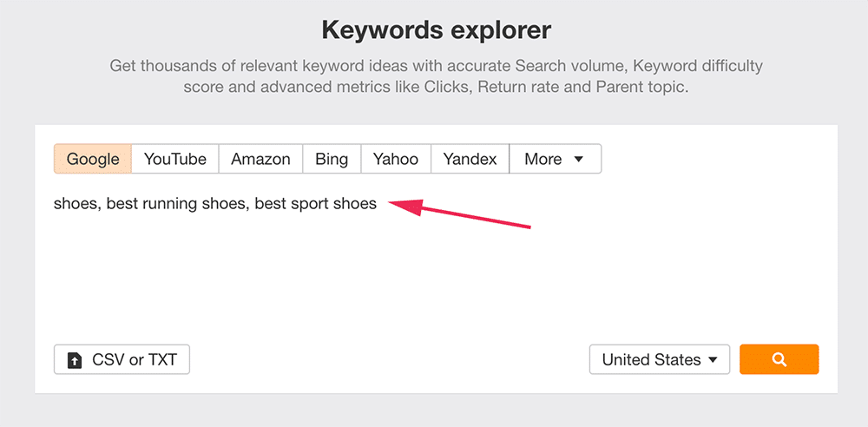
Task: Click the caret arrow beside United States
Action: point(713,360)
